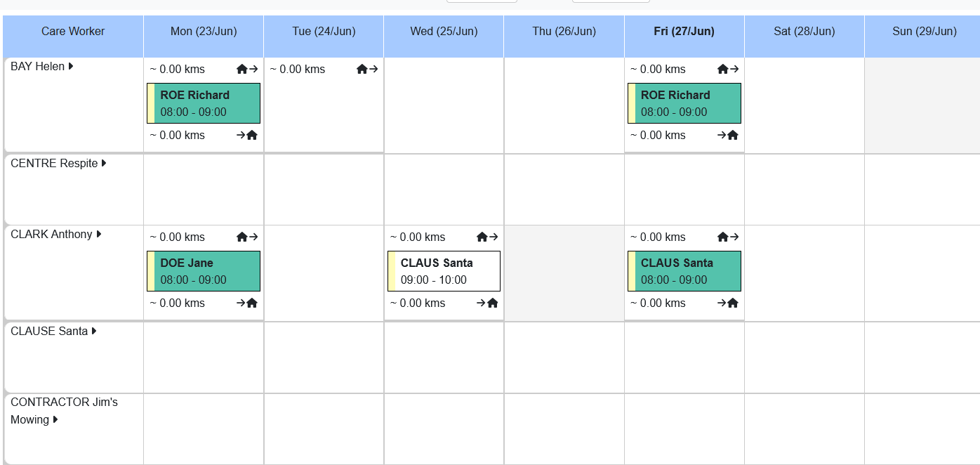Click the yellow strip on DOE Jane's appointment
This screenshot has width=980, height=465.
coord(151,271)
